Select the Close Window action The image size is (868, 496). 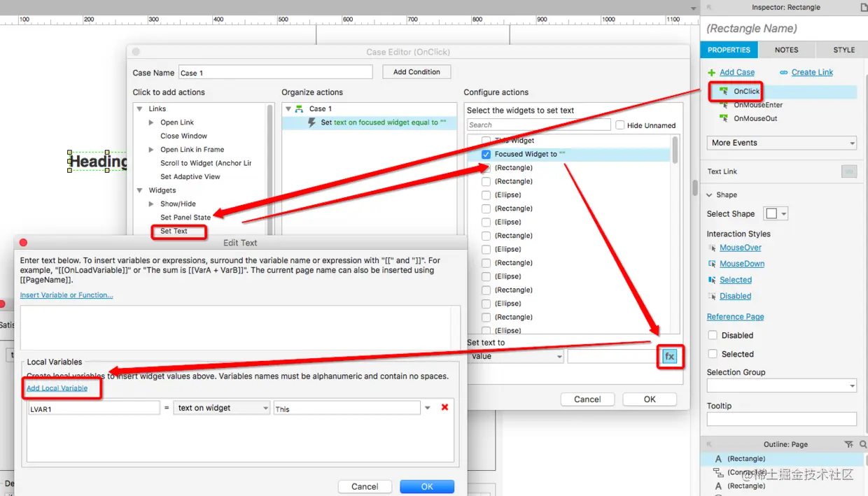pyautogui.click(x=184, y=136)
